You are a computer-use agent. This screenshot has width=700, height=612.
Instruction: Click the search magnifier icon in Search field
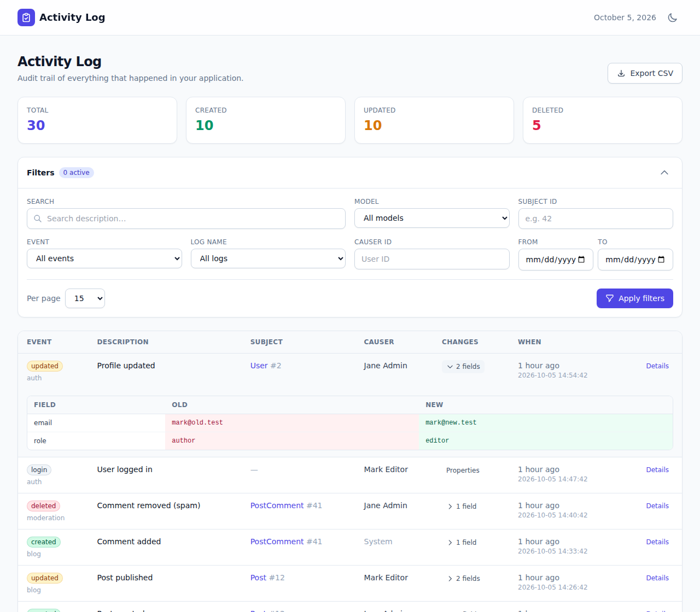(x=38, y=219)
